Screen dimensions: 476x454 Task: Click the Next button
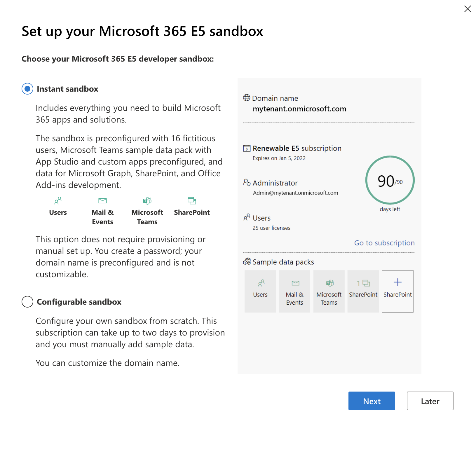point(372,401)
